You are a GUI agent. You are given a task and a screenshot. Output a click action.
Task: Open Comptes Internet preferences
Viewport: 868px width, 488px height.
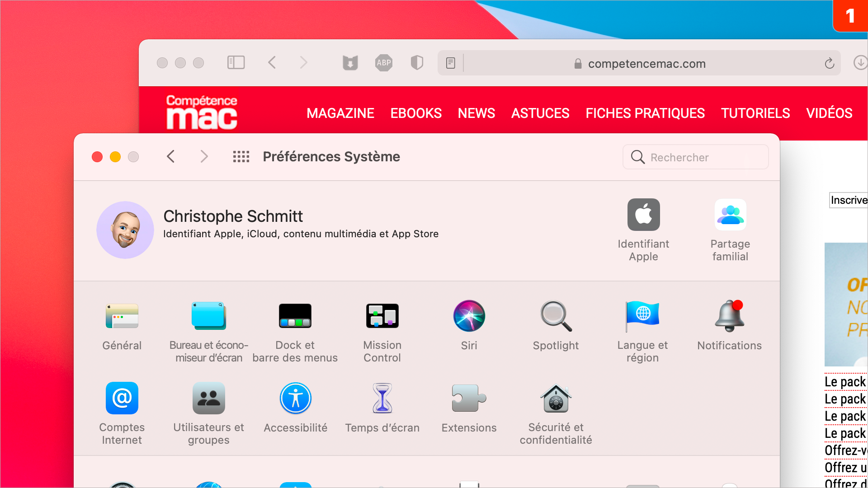[122, 414]
